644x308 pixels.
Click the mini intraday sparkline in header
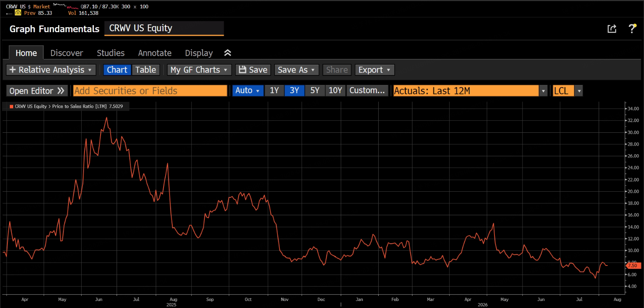pyautogui.click(x=65, y=6)
